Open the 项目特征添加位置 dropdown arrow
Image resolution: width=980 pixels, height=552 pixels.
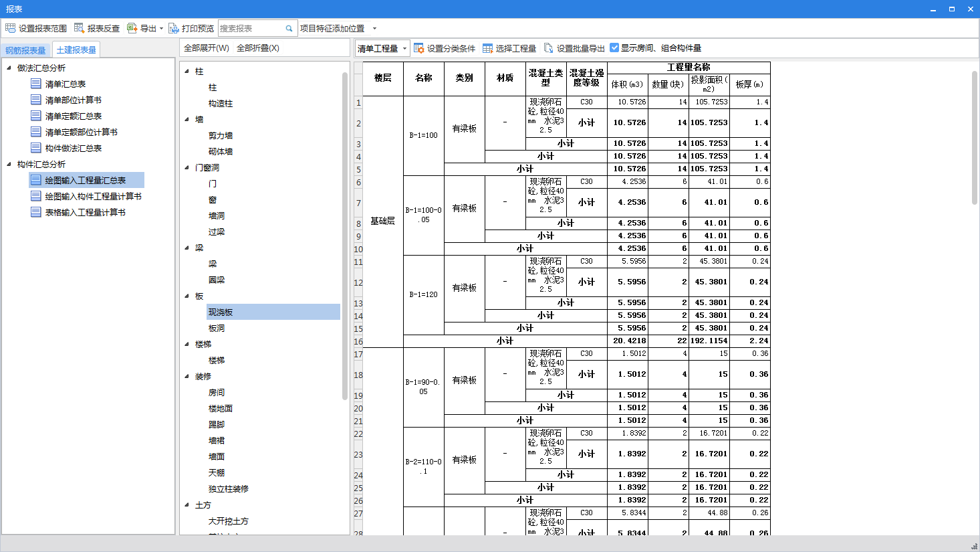point(374,28)
